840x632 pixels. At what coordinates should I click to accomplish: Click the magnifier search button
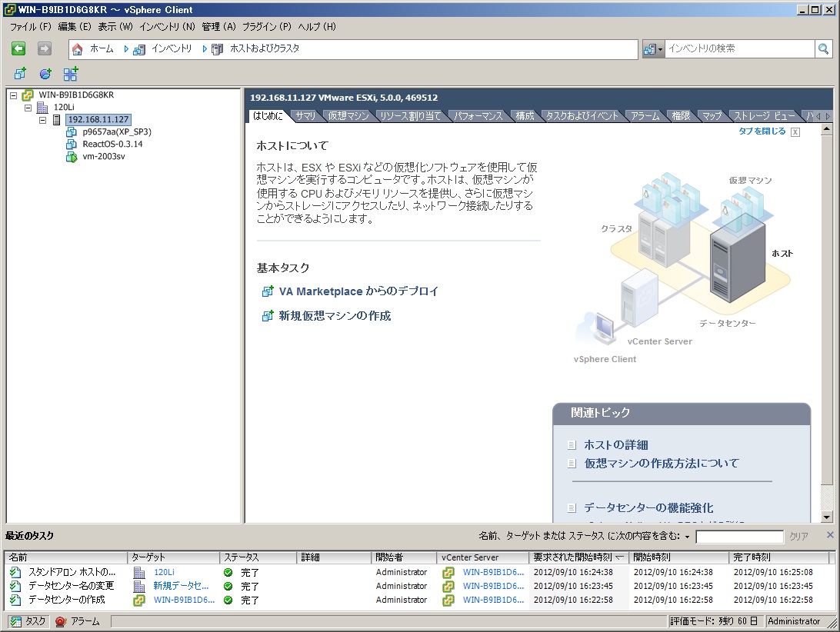point(823,48)
